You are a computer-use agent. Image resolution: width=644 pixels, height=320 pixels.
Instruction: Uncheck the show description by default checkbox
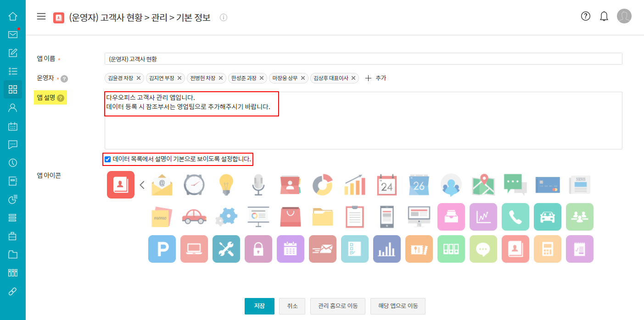tap(108, 160)
